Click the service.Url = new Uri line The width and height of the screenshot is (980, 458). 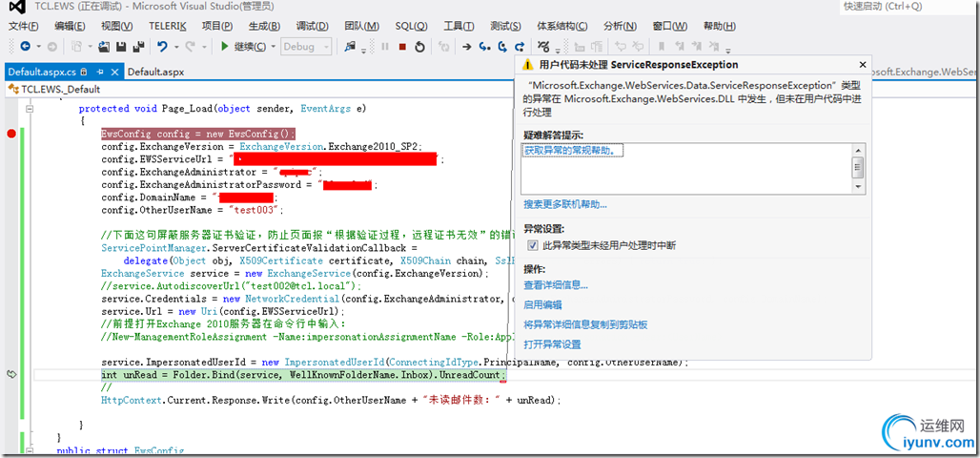[223, 311]
